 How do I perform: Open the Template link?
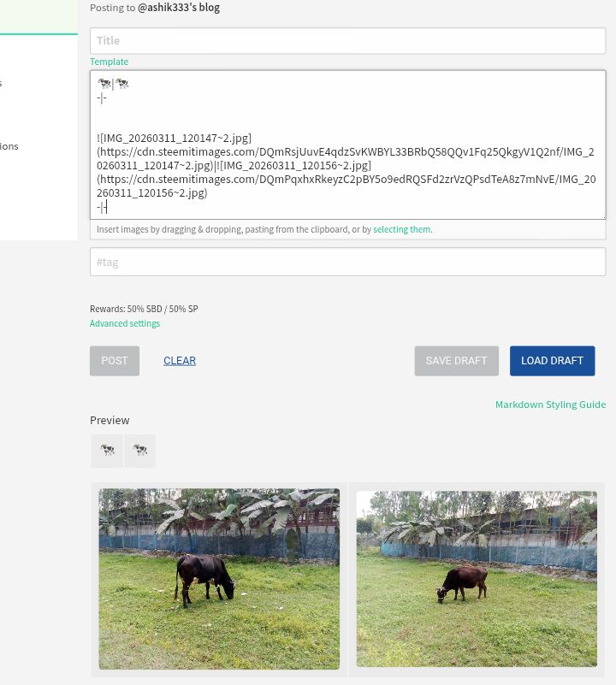coord(109,62)
